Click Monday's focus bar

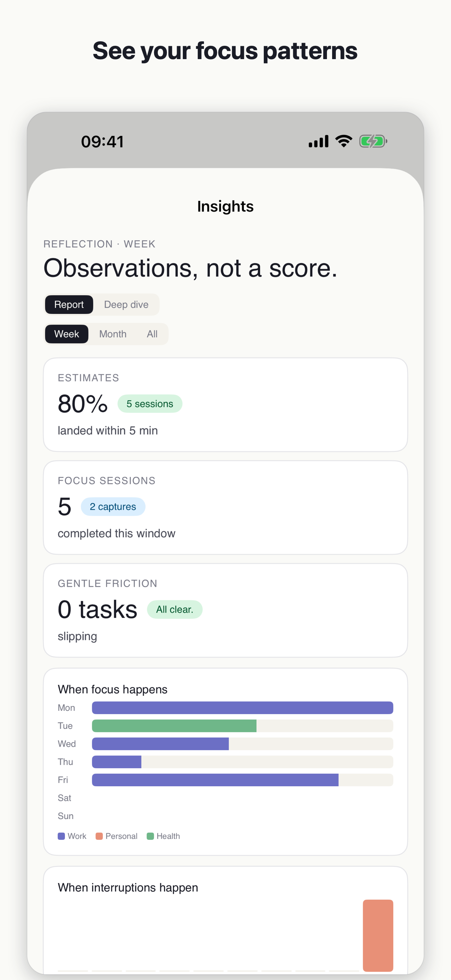(243, 708)
